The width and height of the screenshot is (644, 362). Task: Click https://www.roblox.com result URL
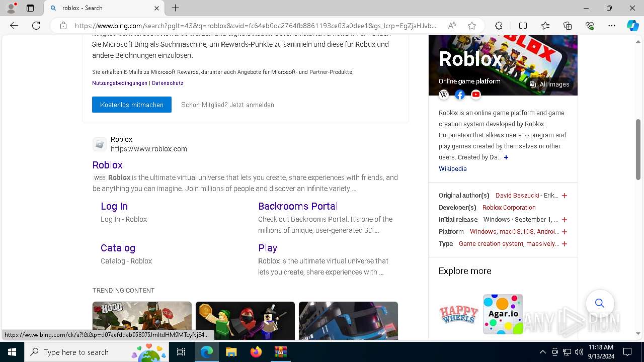tap(149, 149)
